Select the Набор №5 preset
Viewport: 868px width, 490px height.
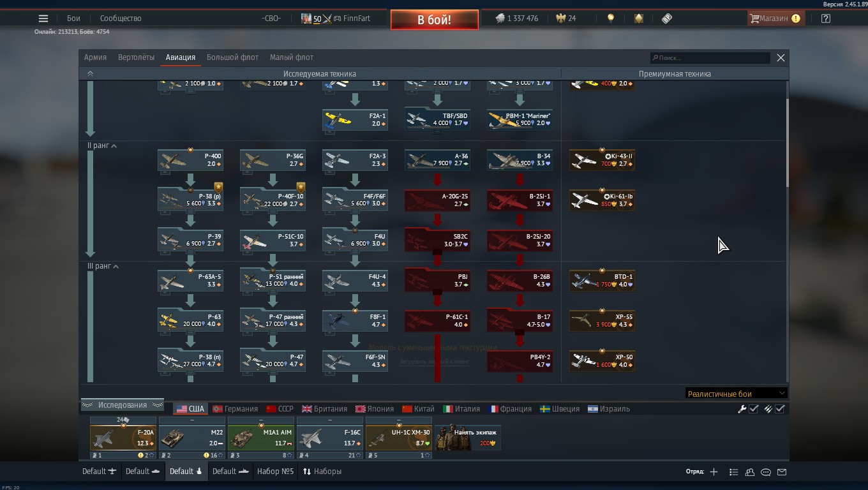coord(275,471)
